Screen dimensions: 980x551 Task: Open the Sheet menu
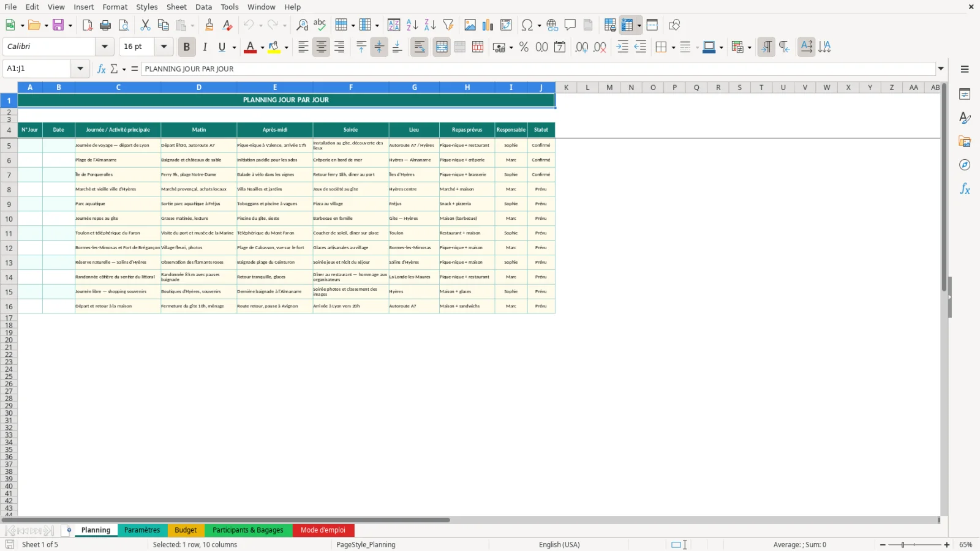point(176,7)
